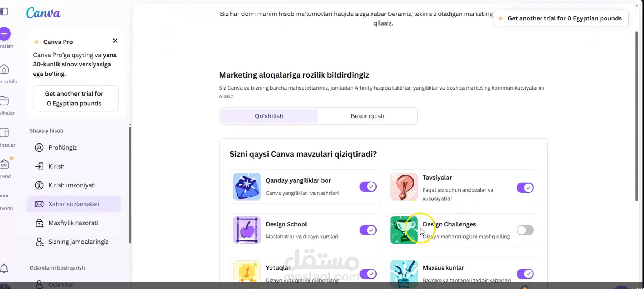Open Xabar sozlamalari settings
The height and width of the screenshot is (289, 644).
(x=74, y=204)
